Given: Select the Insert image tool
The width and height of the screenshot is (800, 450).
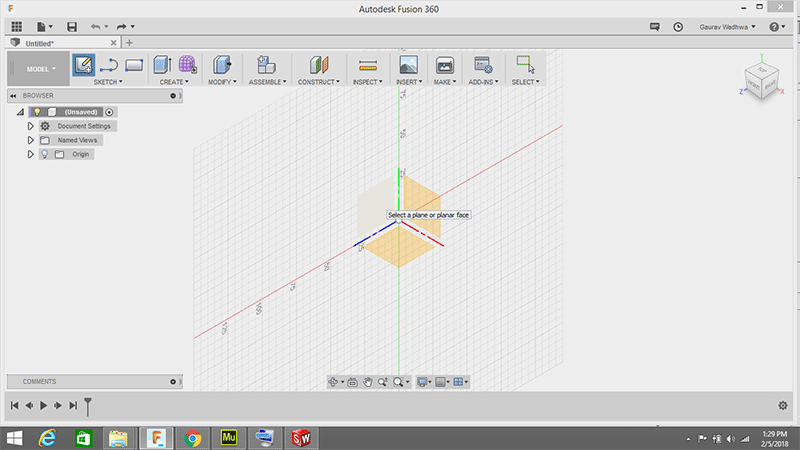Looking at the screenshot, I should tap(409, 65).
